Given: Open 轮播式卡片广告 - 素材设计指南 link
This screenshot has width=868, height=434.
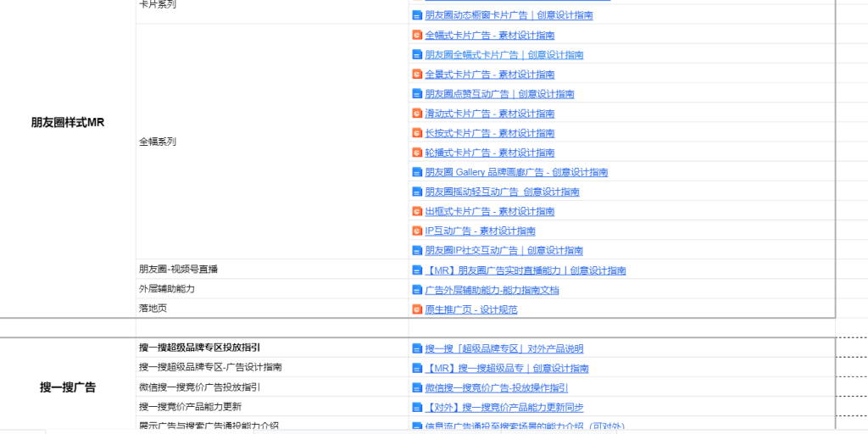Looking at the screenshot, I should pyautogui.click(x=489, y=152).
